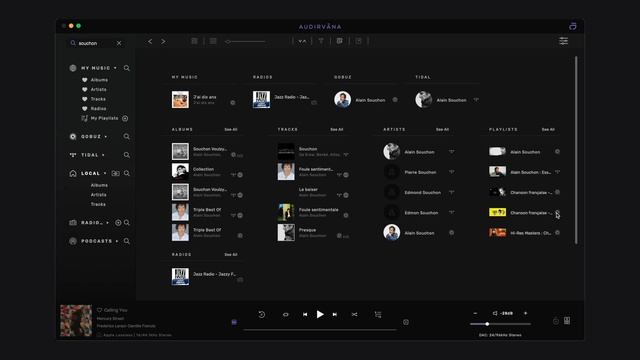Expand the QOBUZ section arrow

(x=106, y=137)
